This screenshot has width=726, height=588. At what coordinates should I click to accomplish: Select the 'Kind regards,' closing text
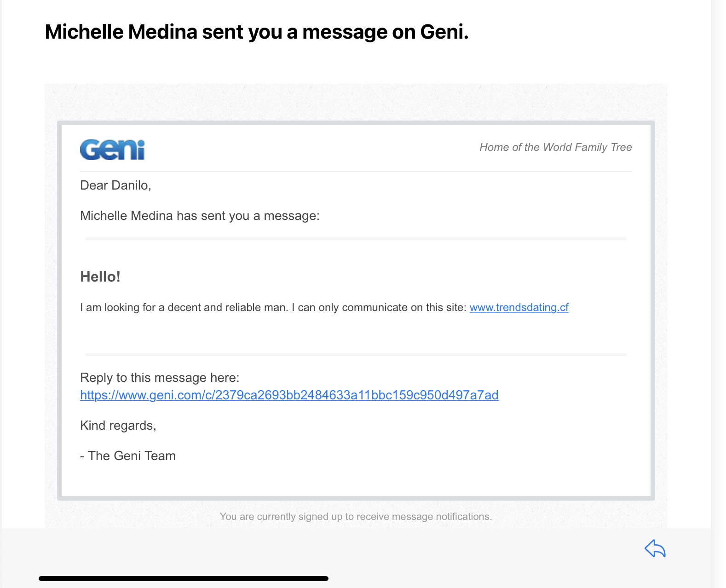(118, 426)
